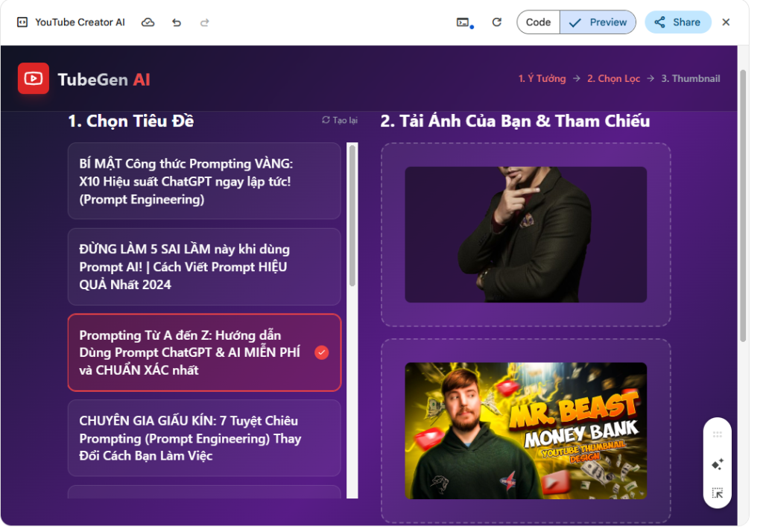Click the red TubeGen AI logo icon
Screen dimensions: 763x532
[x=34, y=78]
